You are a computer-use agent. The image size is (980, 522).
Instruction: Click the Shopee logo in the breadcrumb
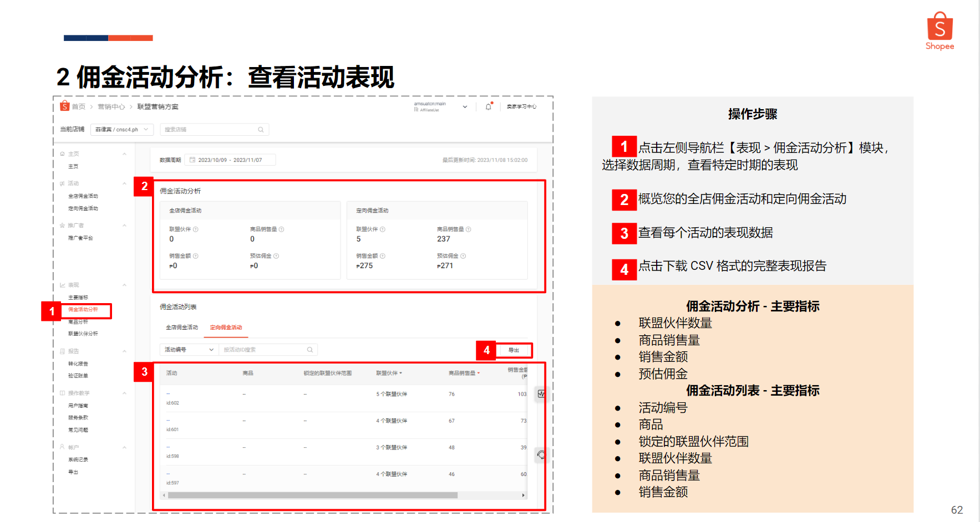65,106
